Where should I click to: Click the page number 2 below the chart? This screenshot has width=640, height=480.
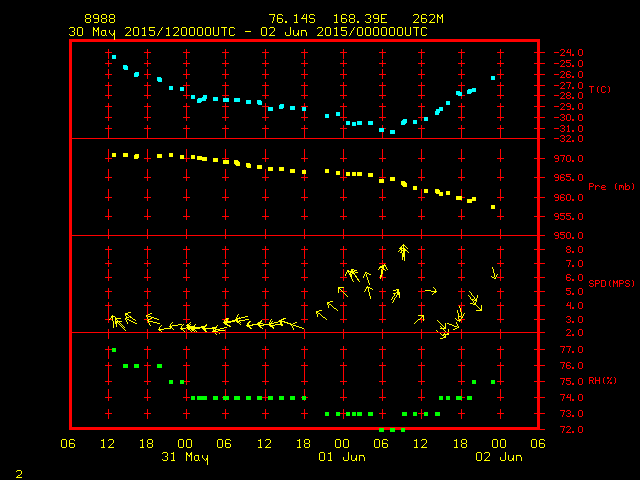coord(19,474)
